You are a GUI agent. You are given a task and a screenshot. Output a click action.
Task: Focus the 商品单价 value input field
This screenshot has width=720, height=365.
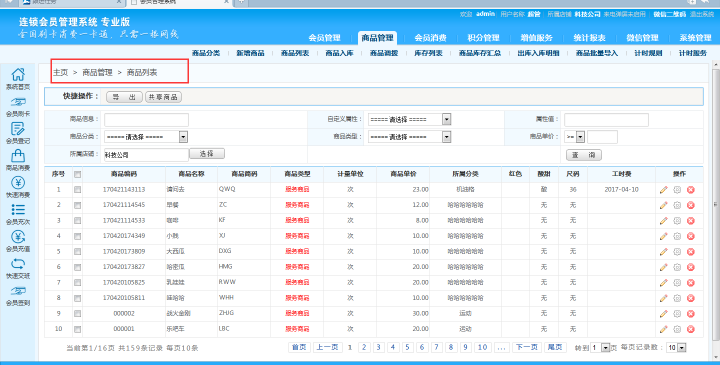click(602, 137)
